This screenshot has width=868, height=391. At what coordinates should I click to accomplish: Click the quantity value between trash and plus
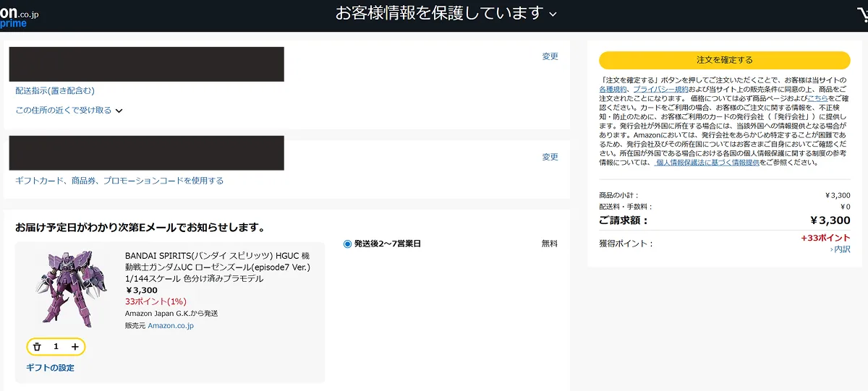coord(56,347)
